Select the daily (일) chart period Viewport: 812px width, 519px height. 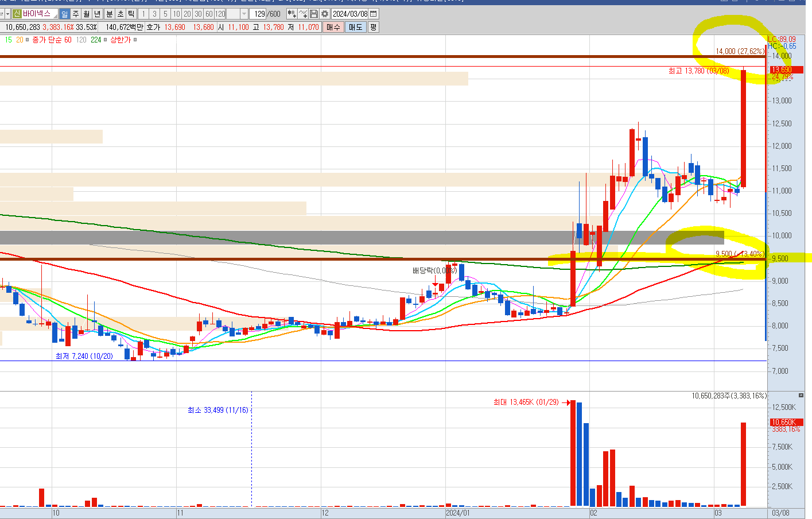64,14
